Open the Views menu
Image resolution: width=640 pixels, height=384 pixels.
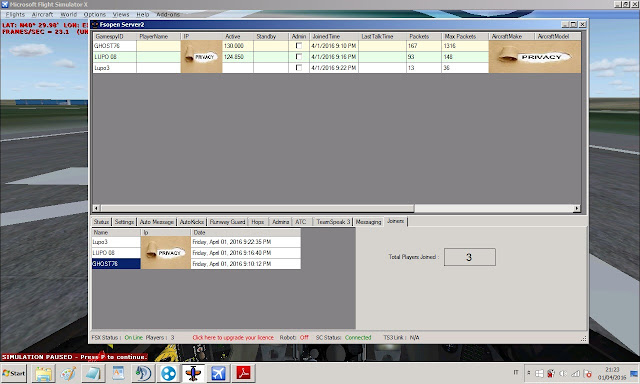[121, 14]
